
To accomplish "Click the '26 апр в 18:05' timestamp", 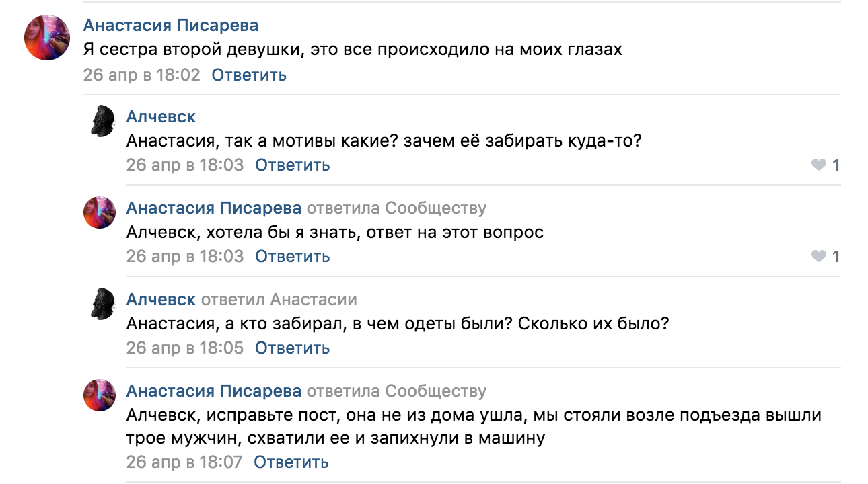I will [x=185, y=348].
